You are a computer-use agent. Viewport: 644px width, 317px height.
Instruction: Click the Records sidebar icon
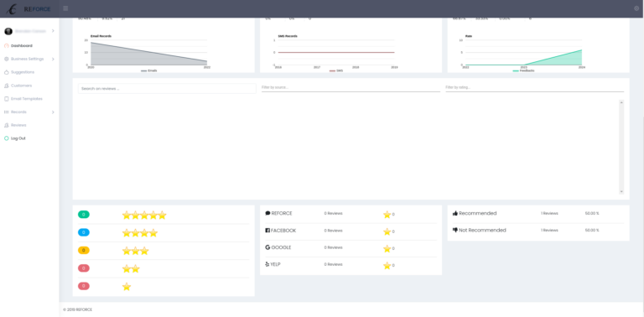tap(7, 112)
